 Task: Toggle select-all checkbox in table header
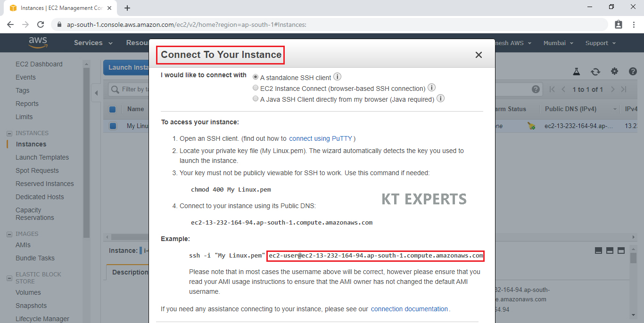click(x=112, y=109)
